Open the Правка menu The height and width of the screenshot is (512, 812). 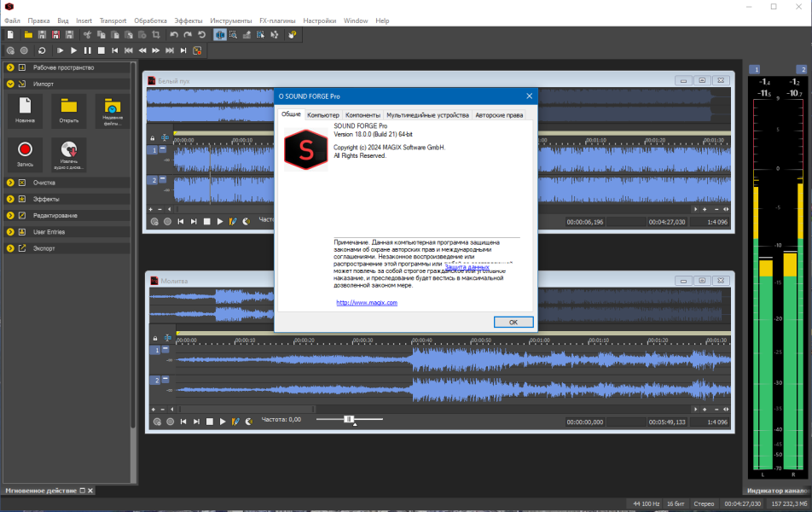(x=39, y=20)
